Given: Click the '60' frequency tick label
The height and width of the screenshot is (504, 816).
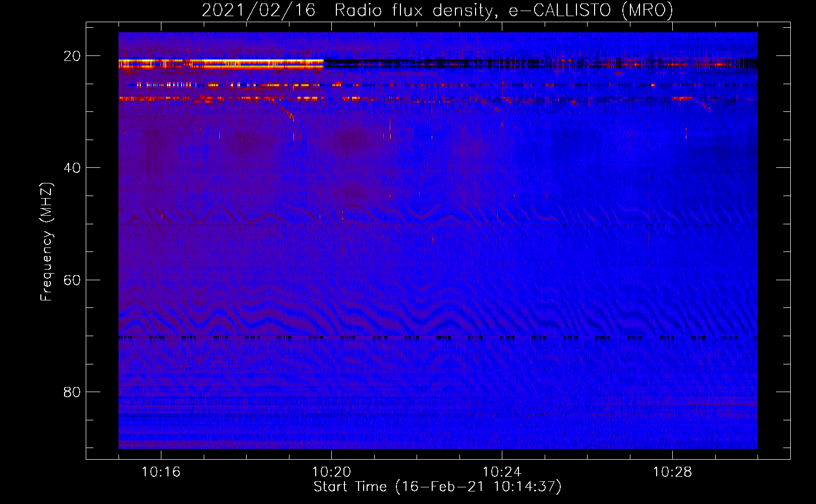Looking at the screenshot, I should 72,280.
